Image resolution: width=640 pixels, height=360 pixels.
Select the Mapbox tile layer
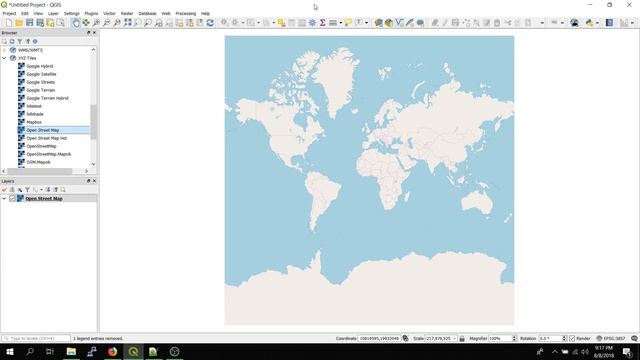tap(34, 122)
